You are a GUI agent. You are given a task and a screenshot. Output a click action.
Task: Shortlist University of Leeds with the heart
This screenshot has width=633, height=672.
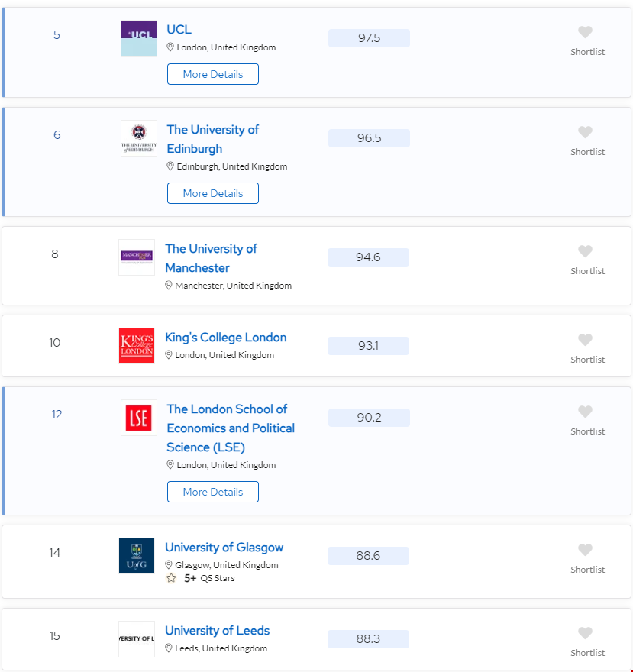586,632
